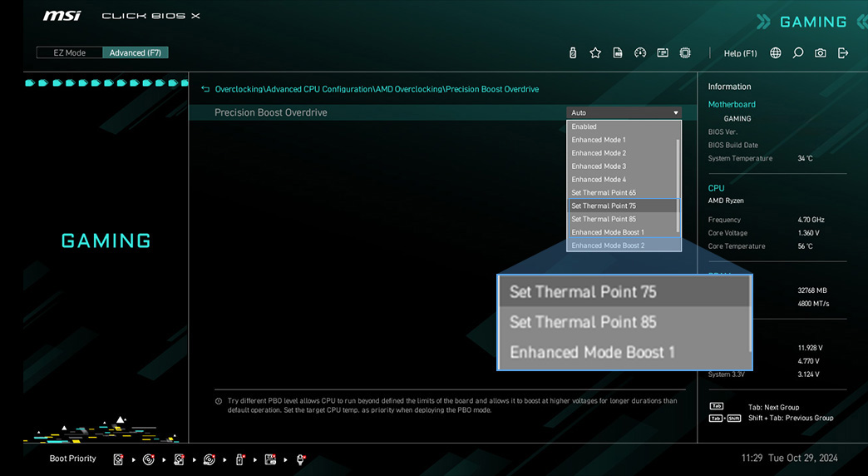Click Shift + Tab: Previous Group hint
Image resolution: width=868 pixels, height=476 pixels.
pos(791,419)
